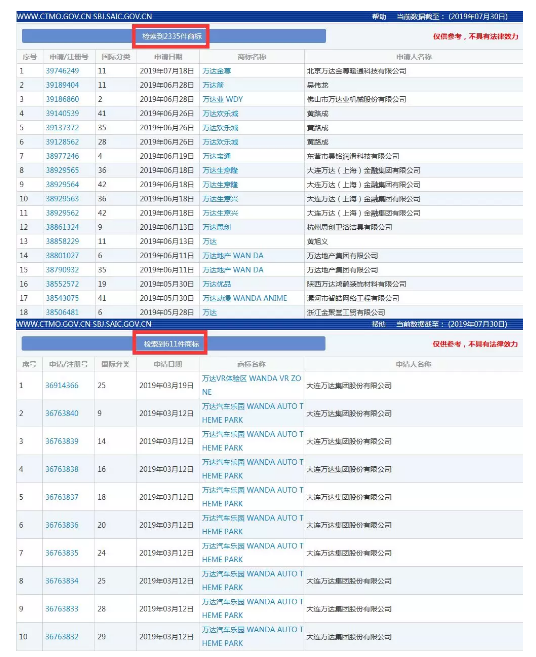Open application number 38790932
The height and width of the screenshot is (657, 536).
coord(62,270)
